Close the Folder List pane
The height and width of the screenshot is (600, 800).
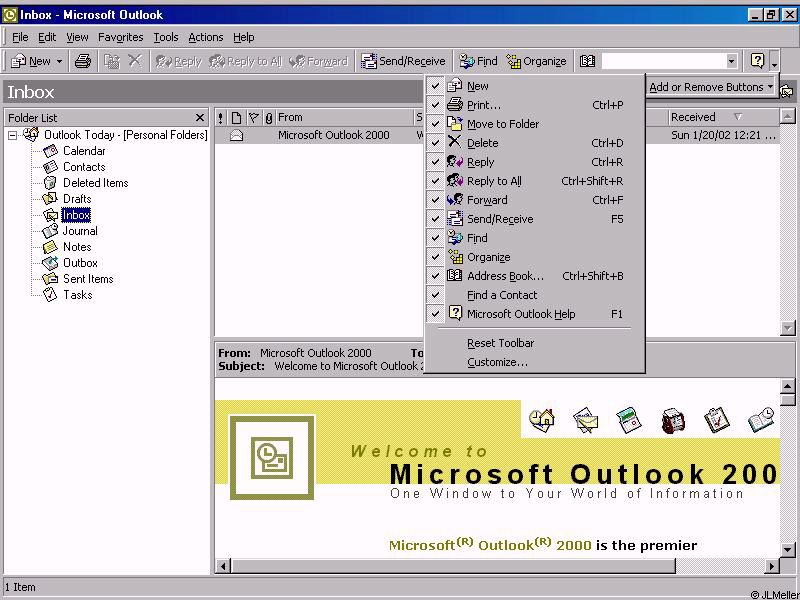coord(200,118)
